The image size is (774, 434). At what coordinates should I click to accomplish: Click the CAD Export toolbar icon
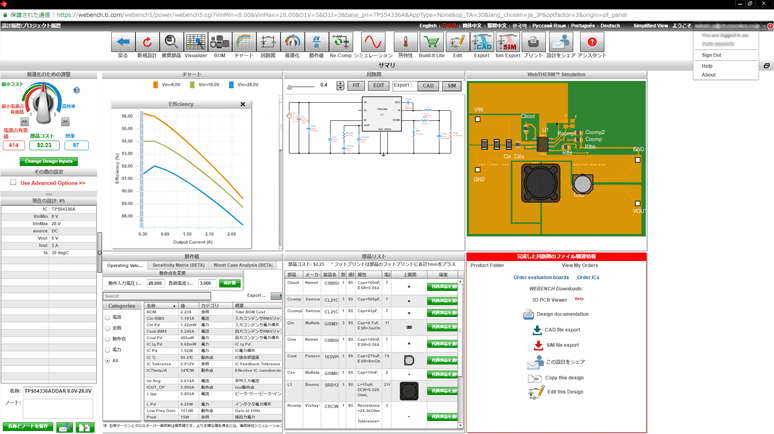click(482, 42)
